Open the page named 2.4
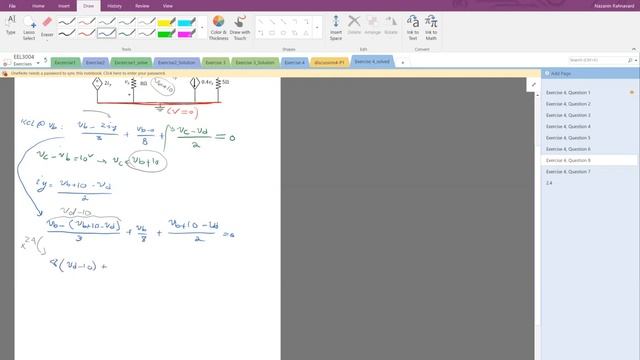The width and height of the screenshot is (640, 360). pos(549,183)
